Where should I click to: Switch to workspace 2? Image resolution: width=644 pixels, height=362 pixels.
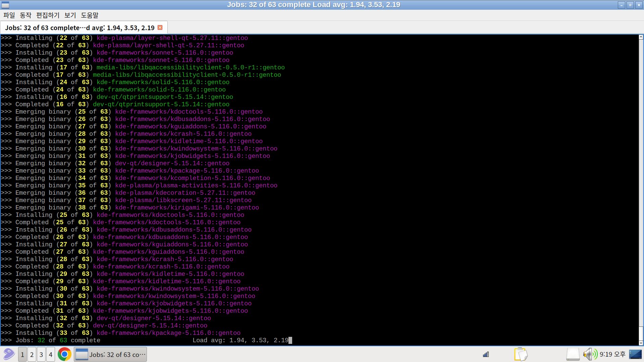(x=32, y=354)
